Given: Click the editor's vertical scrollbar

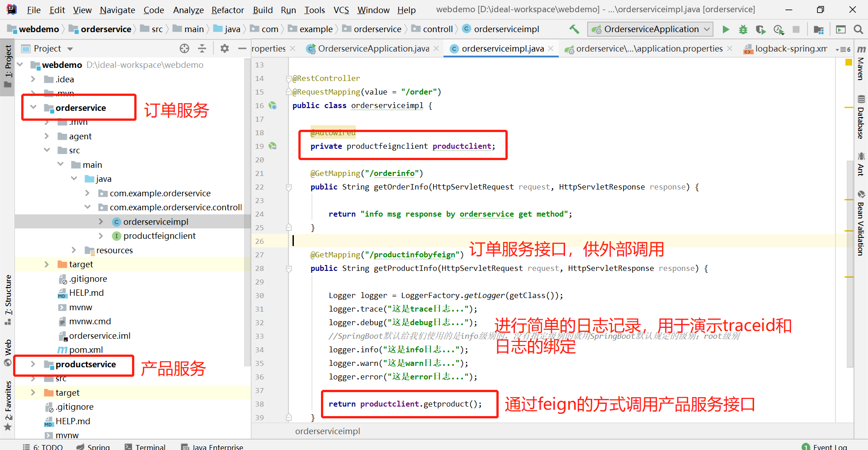Looking at the screenshot, I should 849,262.
